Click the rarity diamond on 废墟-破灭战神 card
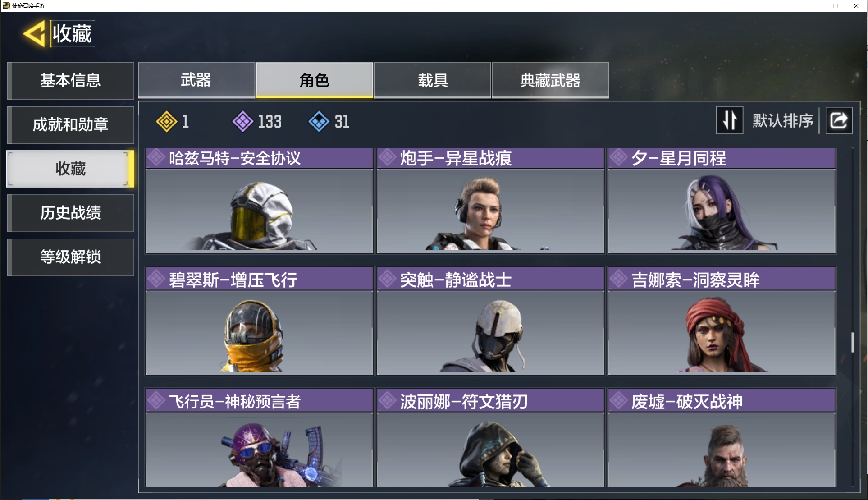Viewport: 868px width, 500px height. pyautogui.click(x=619, y=401)
